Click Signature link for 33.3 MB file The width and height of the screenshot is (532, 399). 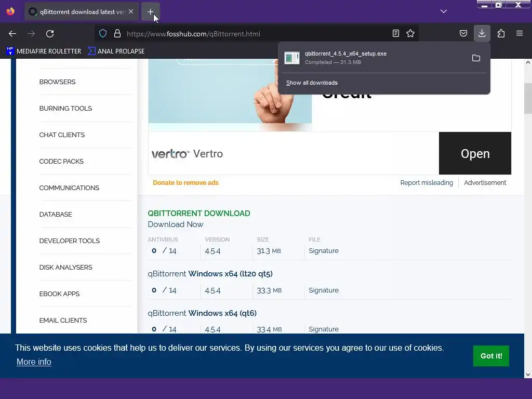pyautogui.click(x=323, y=290)
